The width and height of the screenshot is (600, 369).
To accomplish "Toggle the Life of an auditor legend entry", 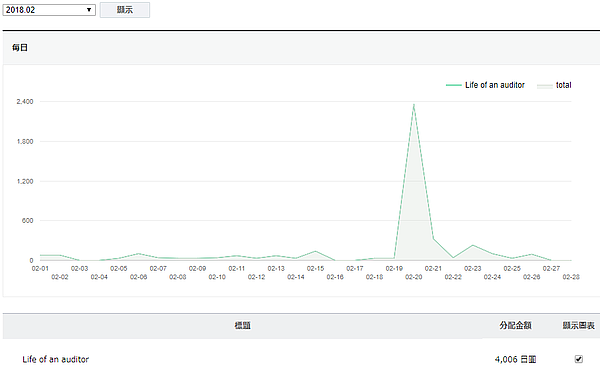I will [x=485, y=85].
